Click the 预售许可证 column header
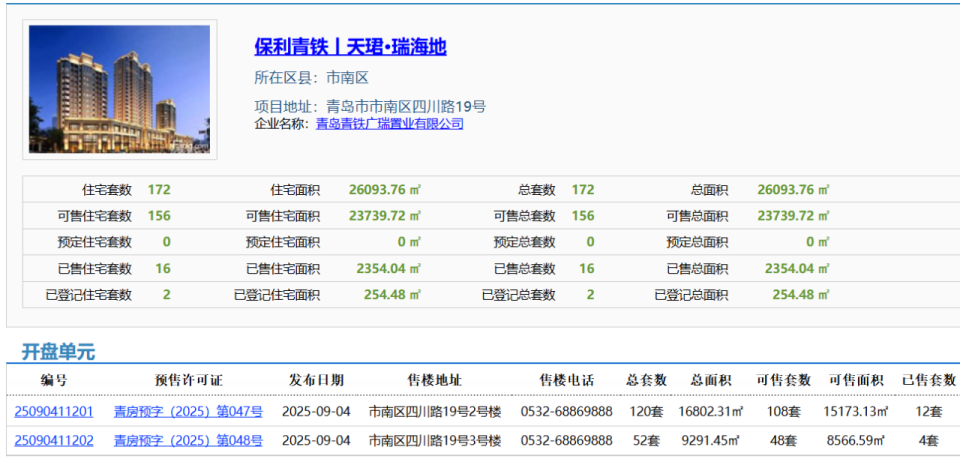960x465 pixels. [188, 380]
